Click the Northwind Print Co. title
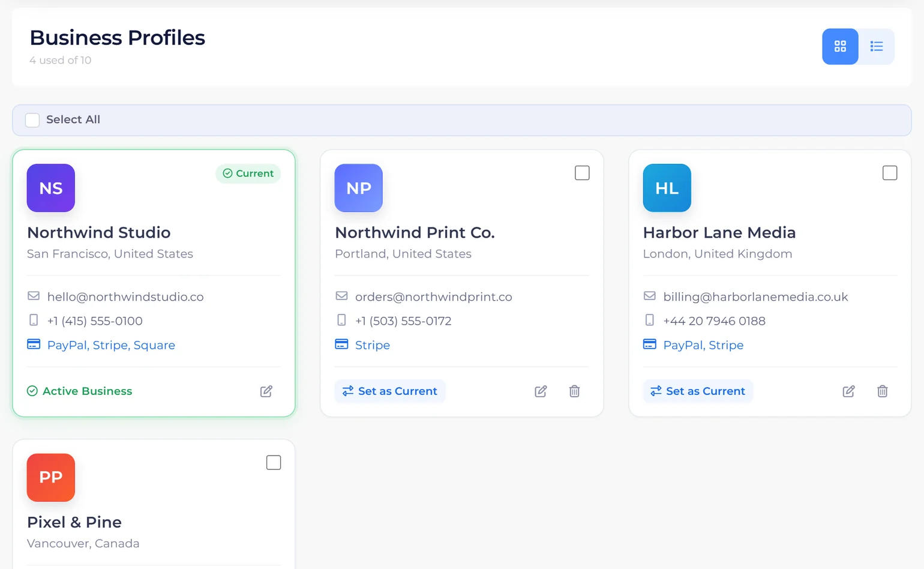 pyautogui.click(x=415, y=232)
